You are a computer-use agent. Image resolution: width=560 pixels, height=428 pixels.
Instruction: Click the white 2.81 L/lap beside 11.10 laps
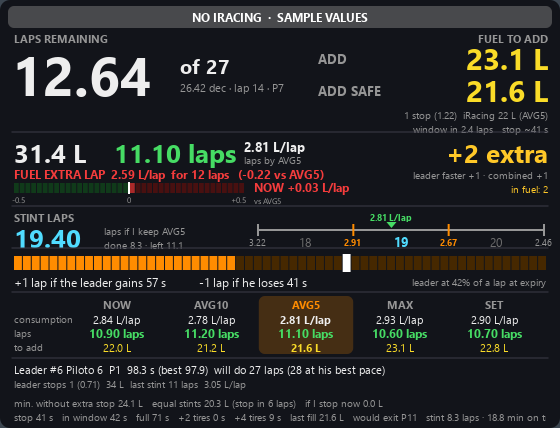(x=274, y=148)
